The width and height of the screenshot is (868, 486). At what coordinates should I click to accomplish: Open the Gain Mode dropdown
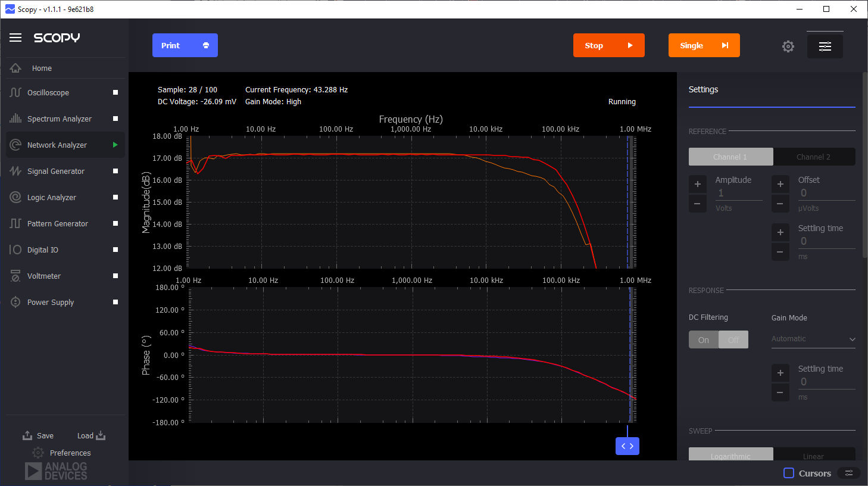click(x=813, y=338)
